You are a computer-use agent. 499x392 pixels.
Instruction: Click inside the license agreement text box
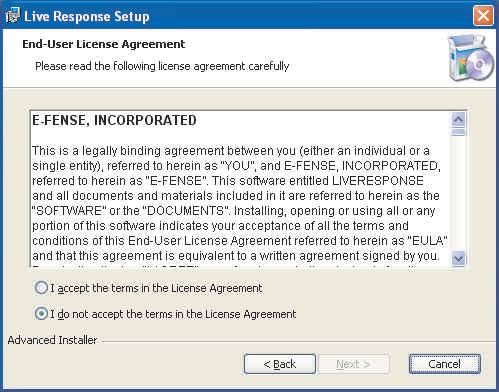(x=240, y=188)
